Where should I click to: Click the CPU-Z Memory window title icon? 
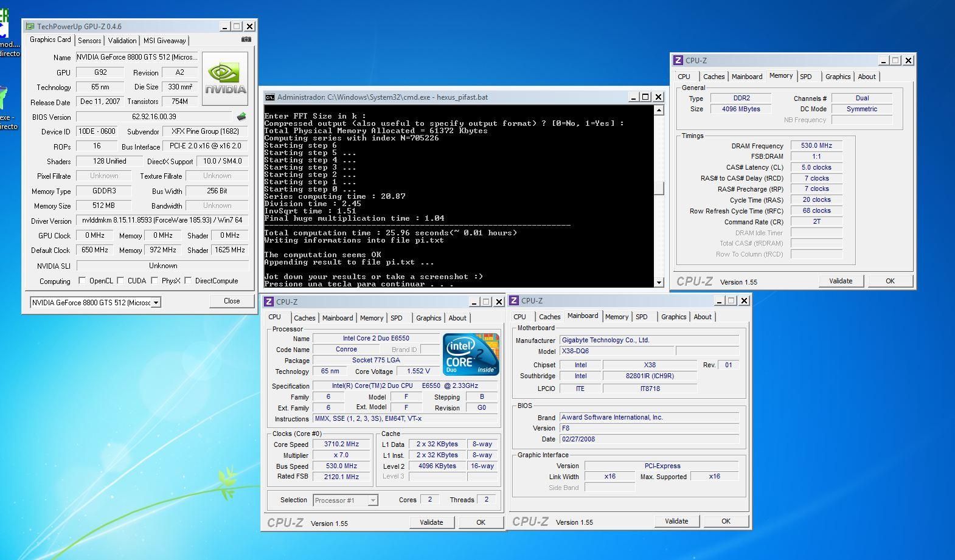coord(678,60)
